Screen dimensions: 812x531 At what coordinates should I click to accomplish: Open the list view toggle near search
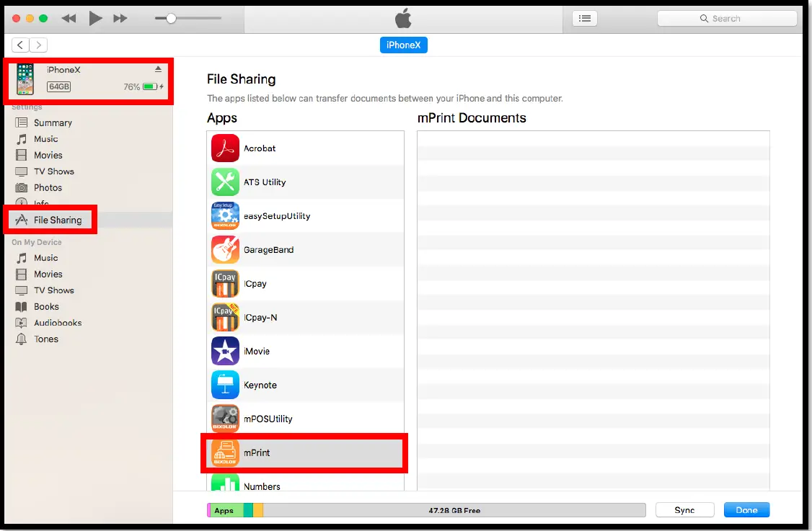tap(584, 18)
